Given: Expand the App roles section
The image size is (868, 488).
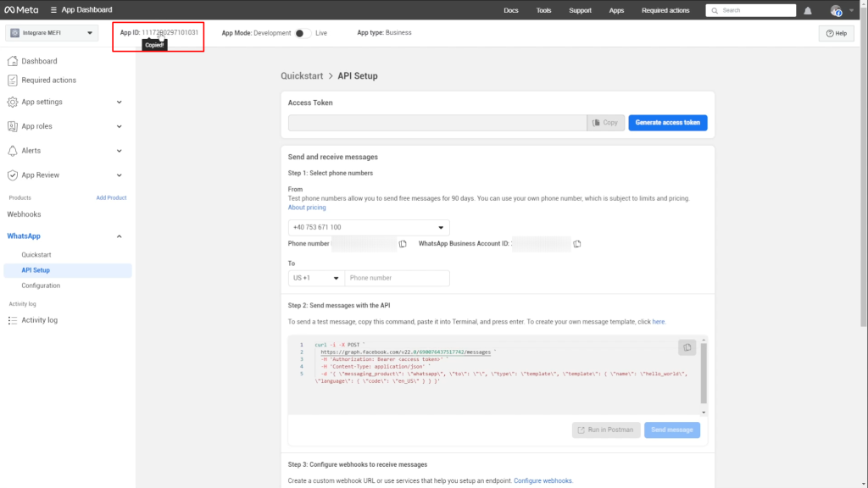Looking at the screenshot, I should 119,126.
